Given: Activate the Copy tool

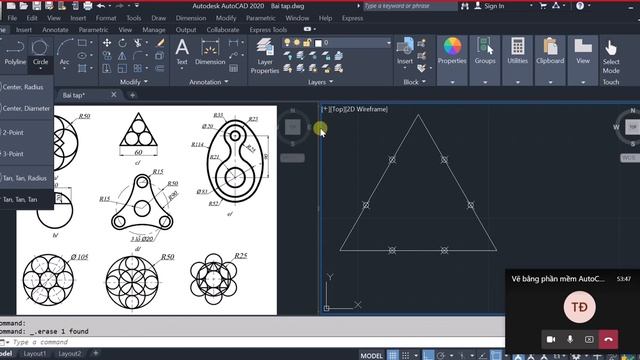Looking at the screenshot, I should pos(107,56).
